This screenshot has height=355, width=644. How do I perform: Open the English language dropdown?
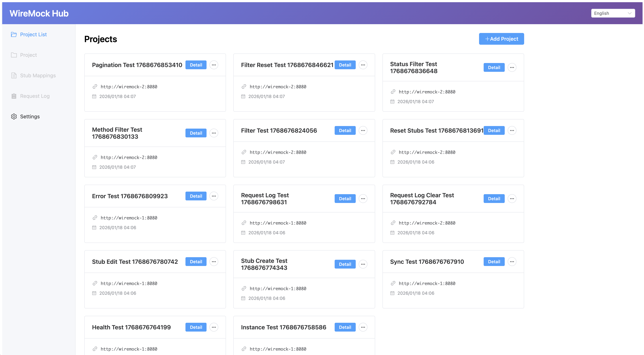point(613,13)
